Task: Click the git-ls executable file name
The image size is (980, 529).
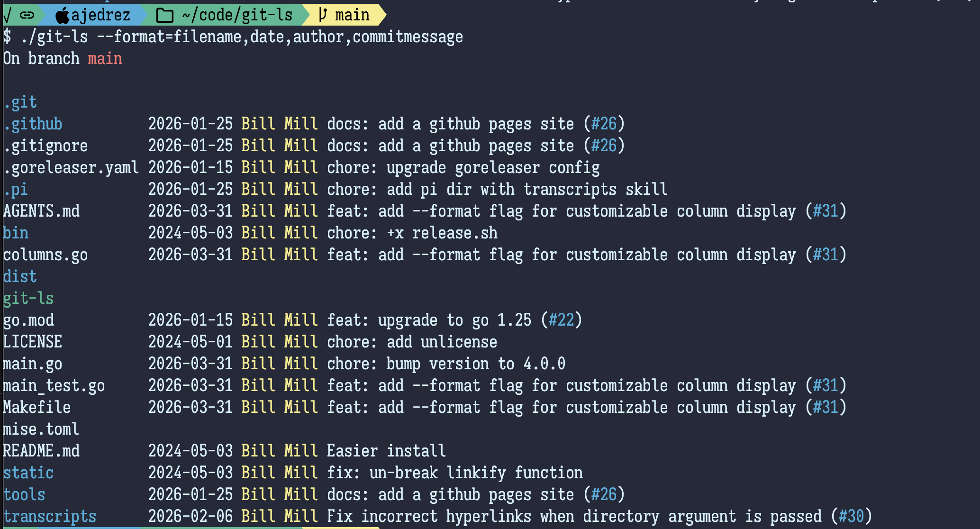Action: click(28, 299)
